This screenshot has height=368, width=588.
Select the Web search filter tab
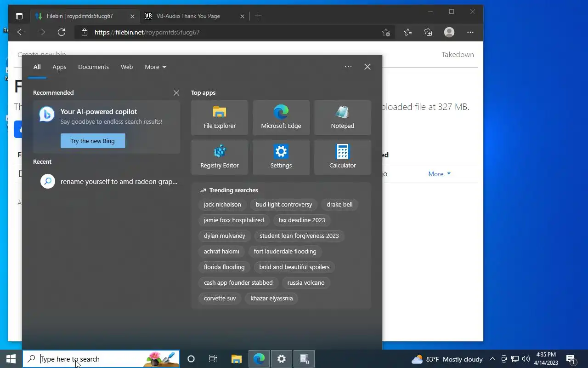[127, 67]
